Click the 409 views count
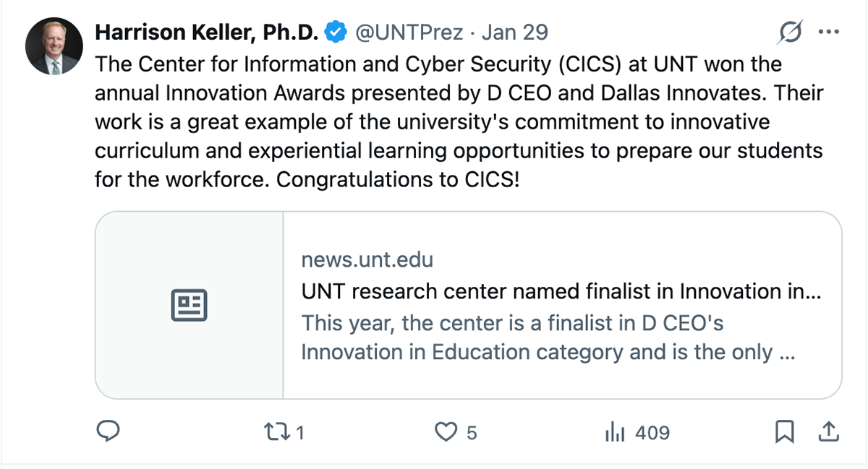868x469 pixels. (652, 433)
